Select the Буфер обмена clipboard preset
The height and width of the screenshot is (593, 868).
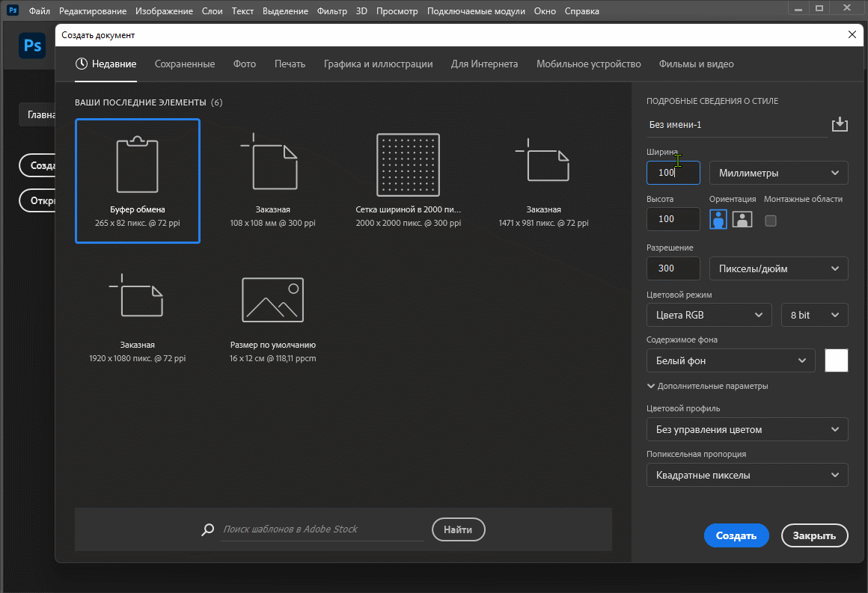pyautogui.click(x=137, y=181)
